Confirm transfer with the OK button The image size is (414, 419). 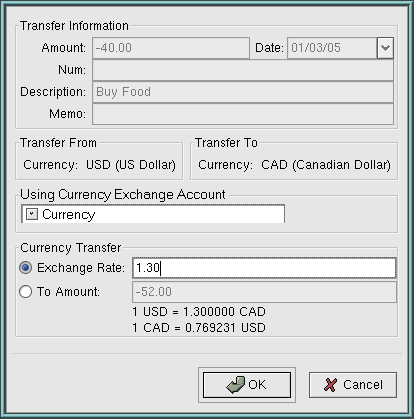247,385
